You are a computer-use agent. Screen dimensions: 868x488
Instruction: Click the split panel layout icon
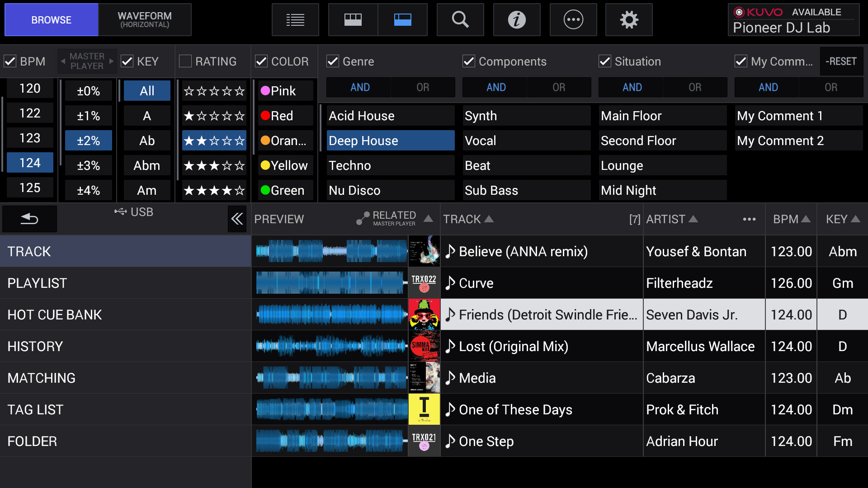click(402, 20)
